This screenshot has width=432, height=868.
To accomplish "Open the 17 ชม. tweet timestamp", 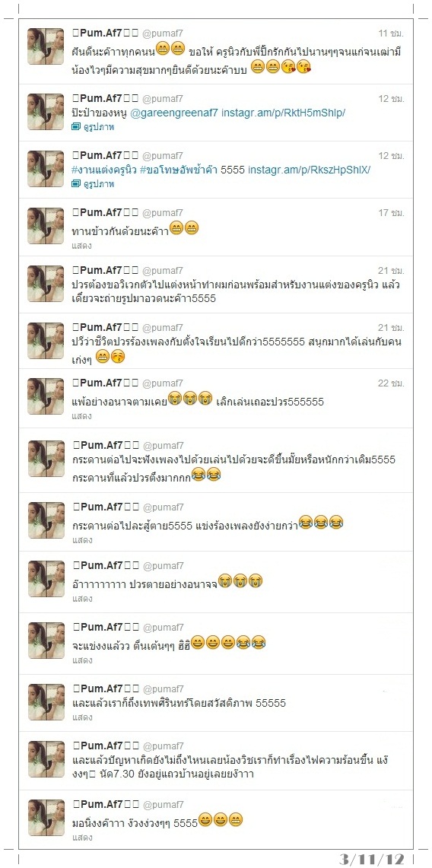I will [391, 212].
